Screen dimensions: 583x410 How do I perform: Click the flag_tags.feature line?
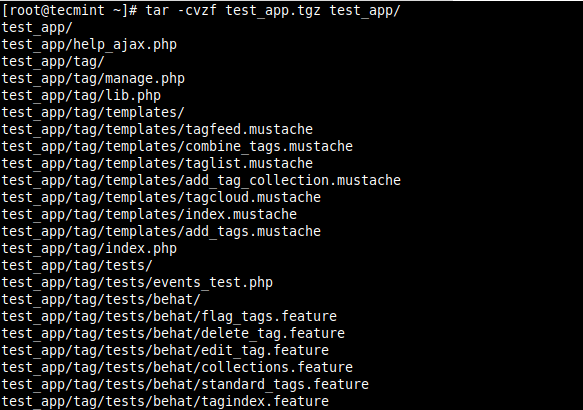coord(169,317)
